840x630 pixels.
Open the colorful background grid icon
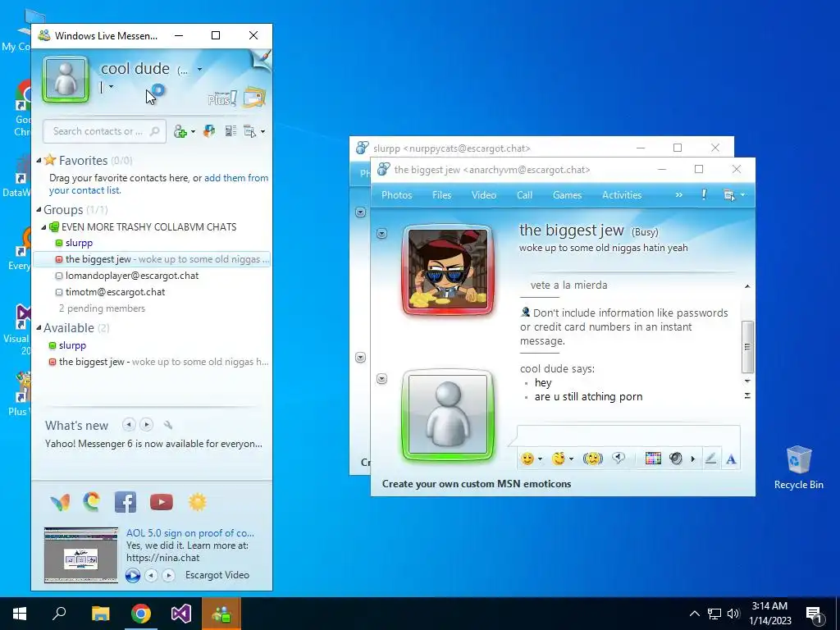coord(652,459)
